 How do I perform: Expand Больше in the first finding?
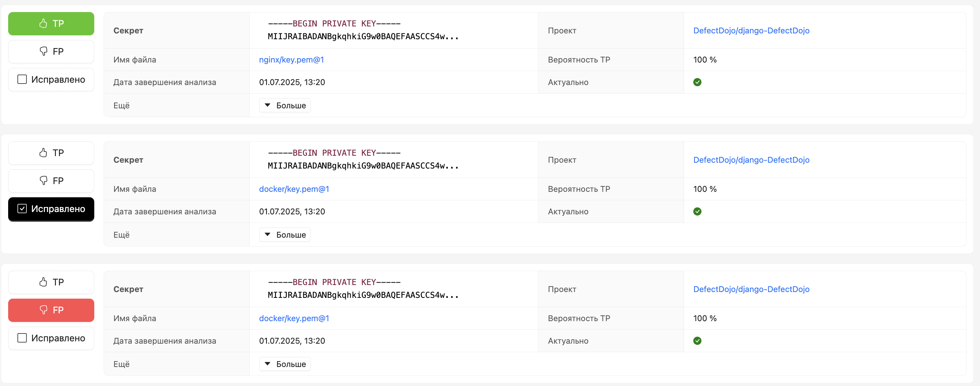coord(285,106)
